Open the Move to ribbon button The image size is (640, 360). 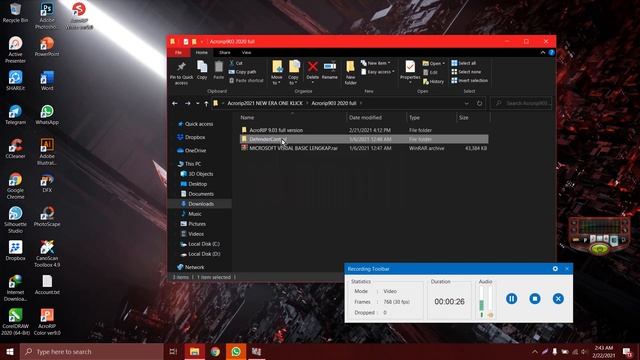(277, 72)
